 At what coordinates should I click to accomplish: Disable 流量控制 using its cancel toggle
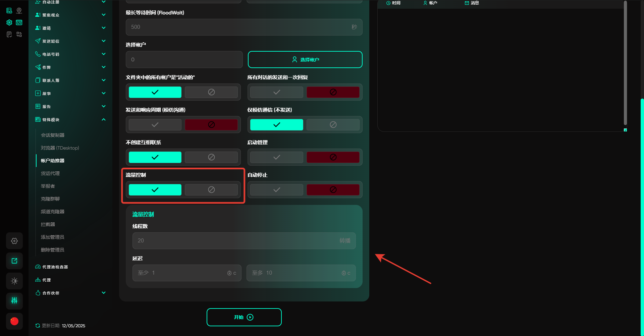[x=211, y=190]
